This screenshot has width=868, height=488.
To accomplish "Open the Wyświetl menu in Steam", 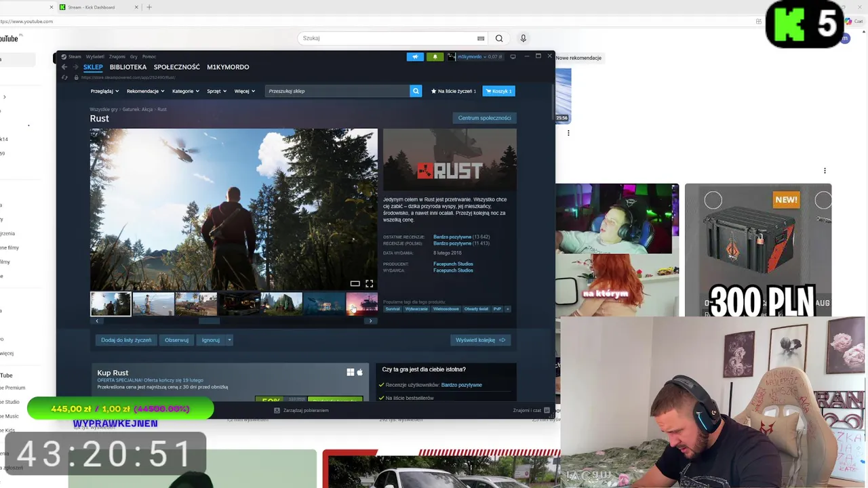I will [x=95, y=57].
